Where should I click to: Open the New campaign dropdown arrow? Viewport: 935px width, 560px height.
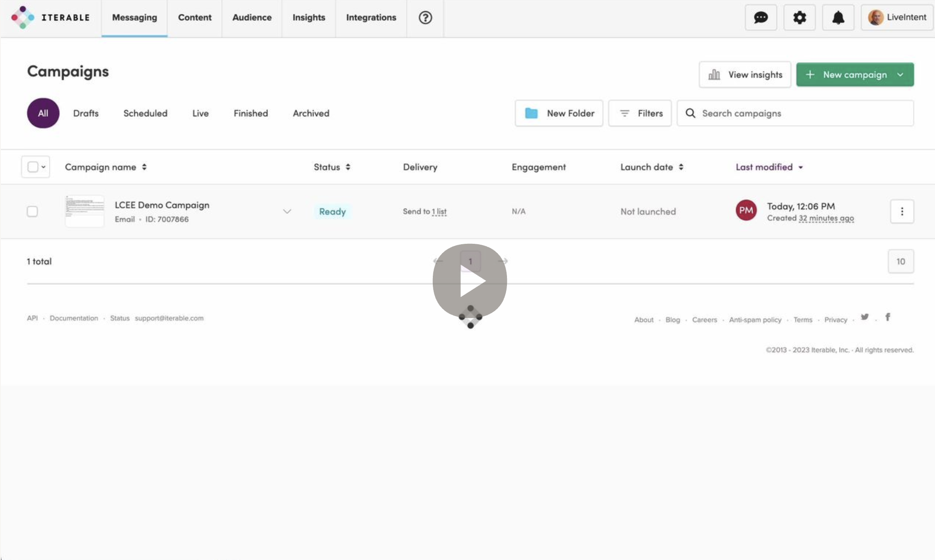[900, 75]
